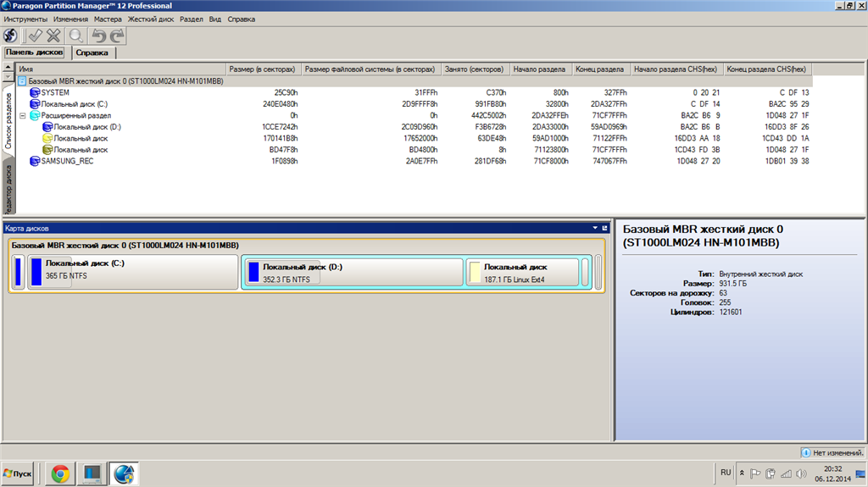
Task: Sort by the Занято (секторов) column header
Action: tap(474, 69)
